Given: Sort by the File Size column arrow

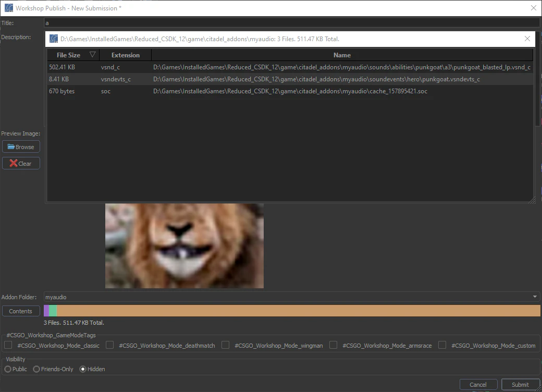Looking at the screenshot, I should pyautogui.click(x=92, y=55).
